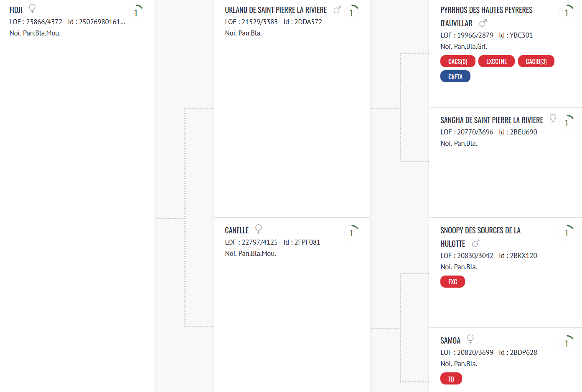
Task: Select the EXCCTNE red badge
Action: [x=496, y=61]
